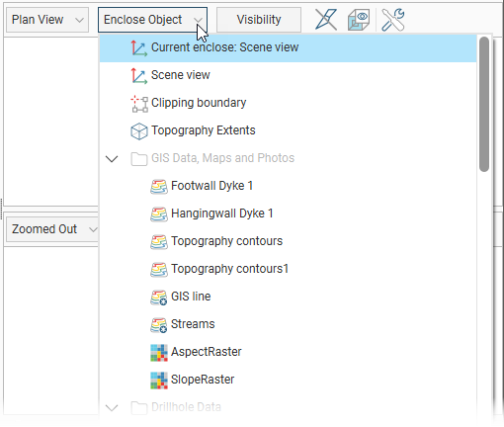Open the wrench and screwdriver settings icon
Viewport: 504px width, 427px height.
tap(392, 20)
